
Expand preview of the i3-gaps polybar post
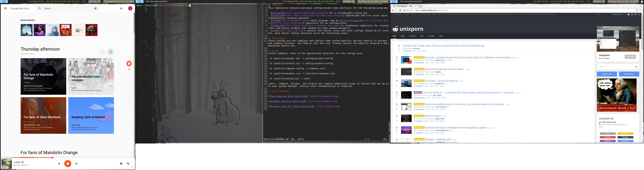coord(415,60)
